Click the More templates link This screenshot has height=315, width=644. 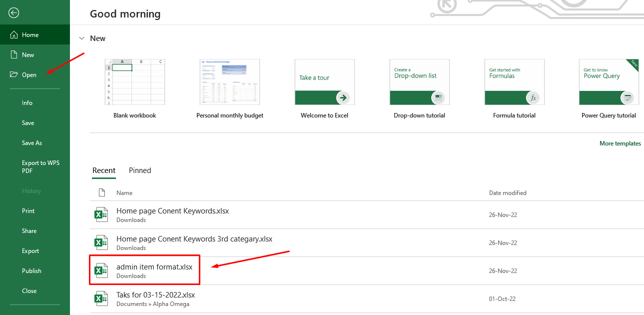(x=620, y=143)
